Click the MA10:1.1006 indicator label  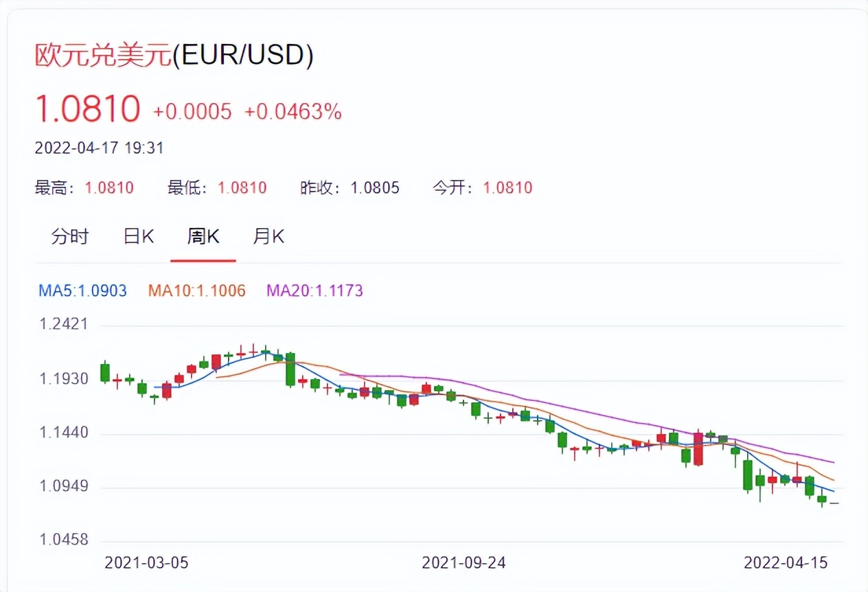(x=196, y=291)
